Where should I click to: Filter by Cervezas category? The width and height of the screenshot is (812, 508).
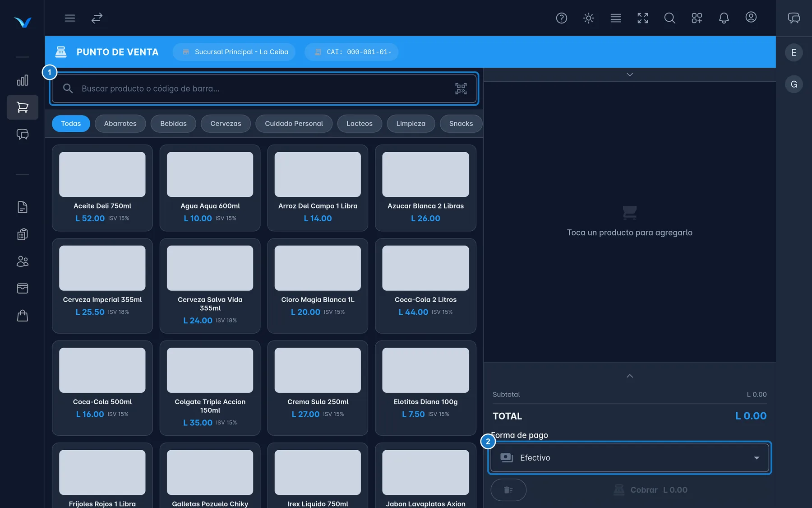coord(226,124)
